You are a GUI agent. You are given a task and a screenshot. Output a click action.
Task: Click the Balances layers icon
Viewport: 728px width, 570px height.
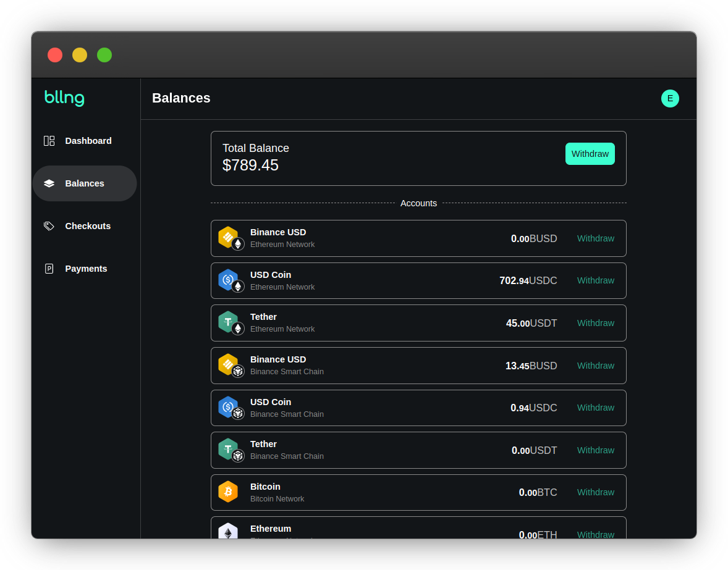coord(49,183)
